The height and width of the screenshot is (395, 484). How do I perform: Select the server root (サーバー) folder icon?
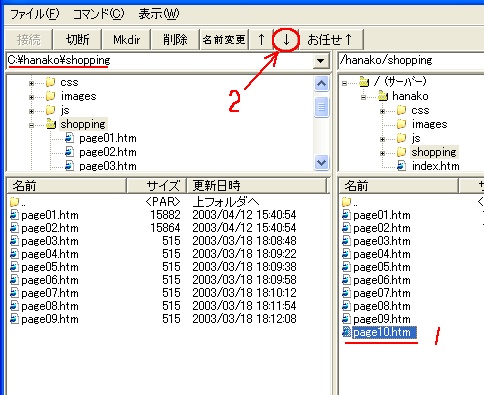[x=364, y=81]
